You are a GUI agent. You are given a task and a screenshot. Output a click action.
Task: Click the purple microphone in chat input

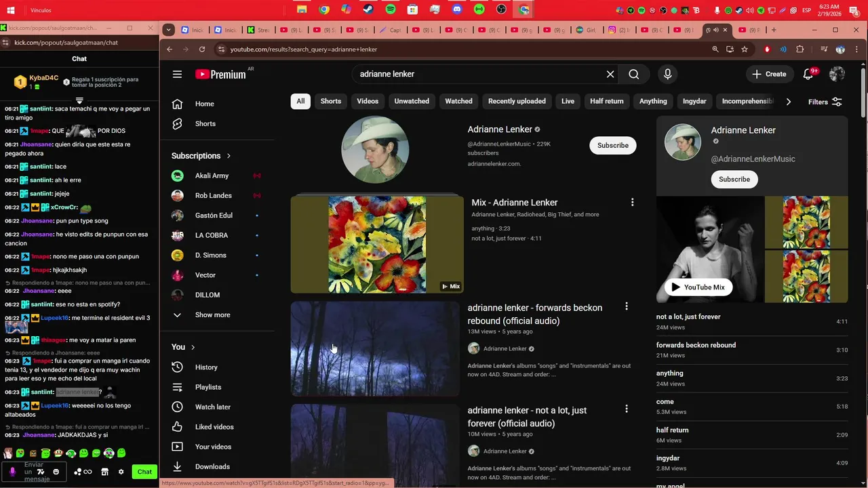(x=12, y=472)
